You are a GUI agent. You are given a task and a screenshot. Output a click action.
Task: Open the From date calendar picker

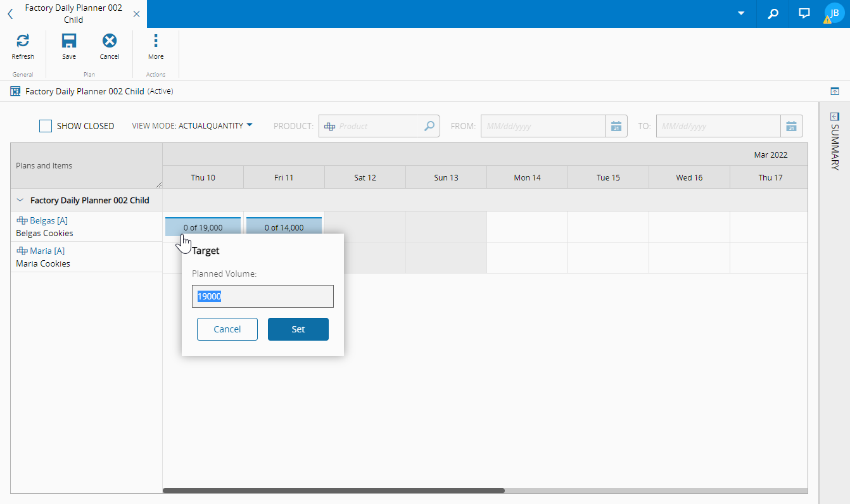coord(616,126)
